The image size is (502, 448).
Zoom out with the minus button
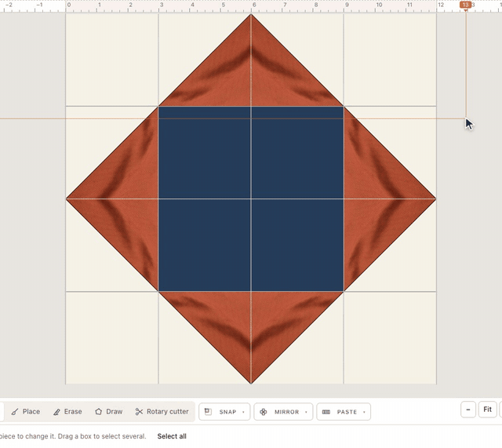pos(468,410)
